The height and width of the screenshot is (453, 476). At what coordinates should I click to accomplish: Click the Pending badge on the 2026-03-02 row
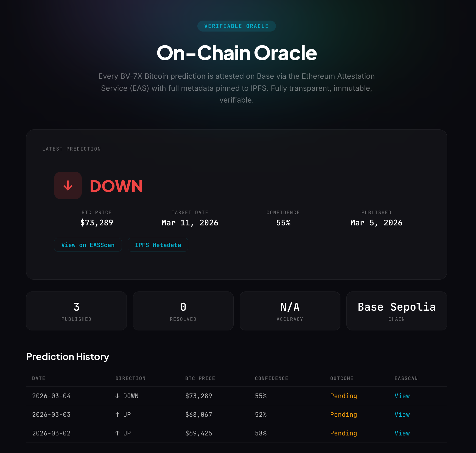[343, 433]
